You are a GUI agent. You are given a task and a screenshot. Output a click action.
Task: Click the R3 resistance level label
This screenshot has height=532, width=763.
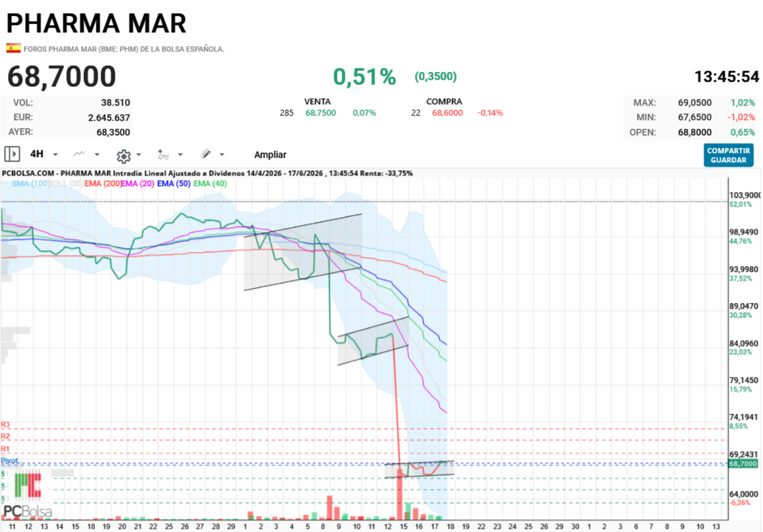click(5, 424)
